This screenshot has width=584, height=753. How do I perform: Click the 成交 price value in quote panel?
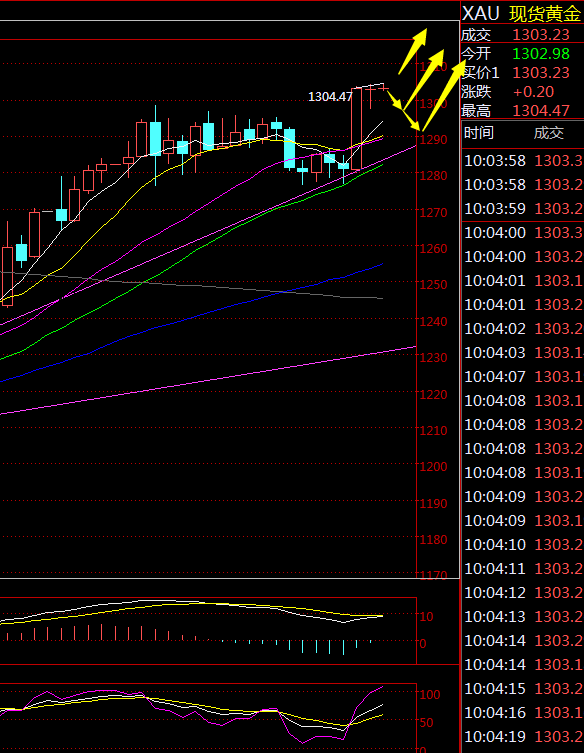tap(541, 35)
